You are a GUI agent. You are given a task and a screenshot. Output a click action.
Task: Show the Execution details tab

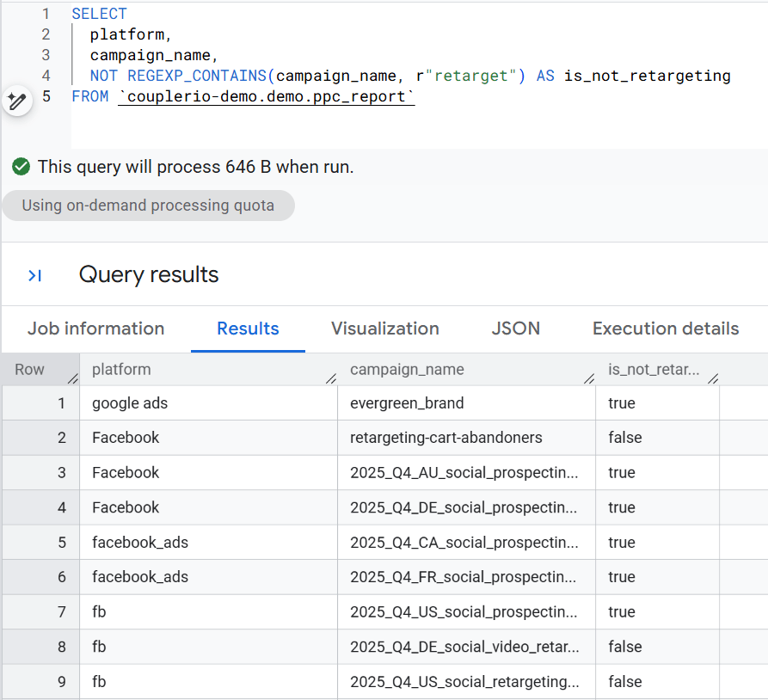pyautogui.click(x=666, y=329)
